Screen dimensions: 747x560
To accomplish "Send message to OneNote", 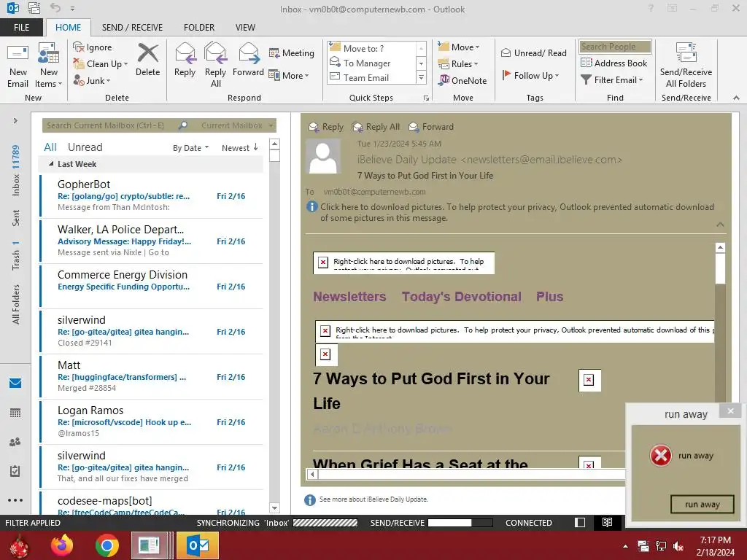I will 462,80.
